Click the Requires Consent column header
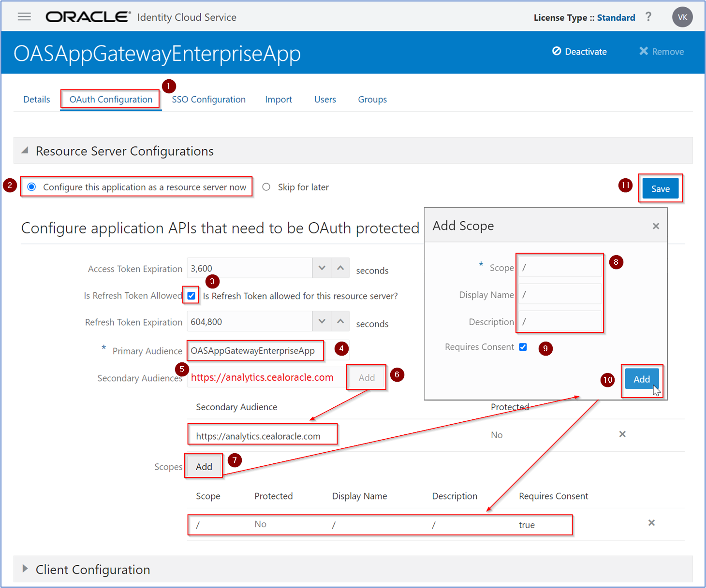The width and height of the screenshot is (706, 588). tap(553, 496)
